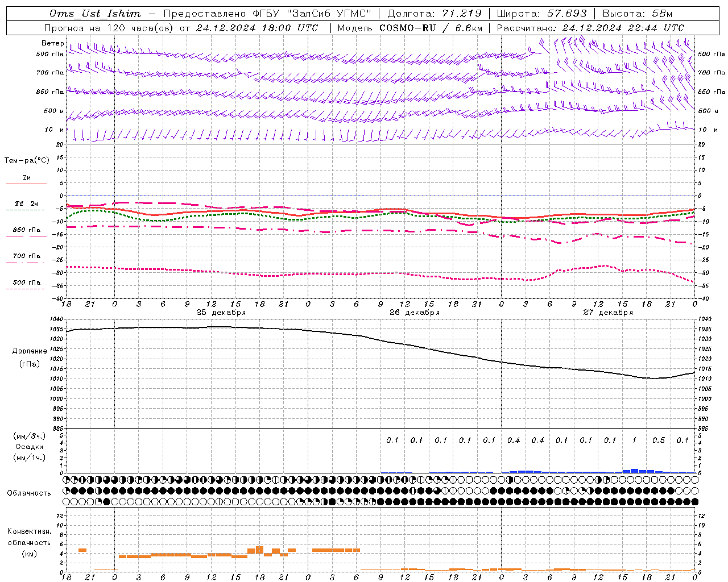Click the 25 декабря date label
Viewport: 728px width, 582px height.
click(221, 313)
